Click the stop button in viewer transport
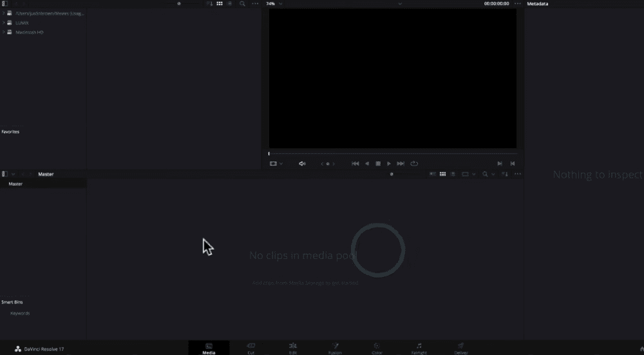The width and height of the screenshot is (644, 355). point(378,164)
